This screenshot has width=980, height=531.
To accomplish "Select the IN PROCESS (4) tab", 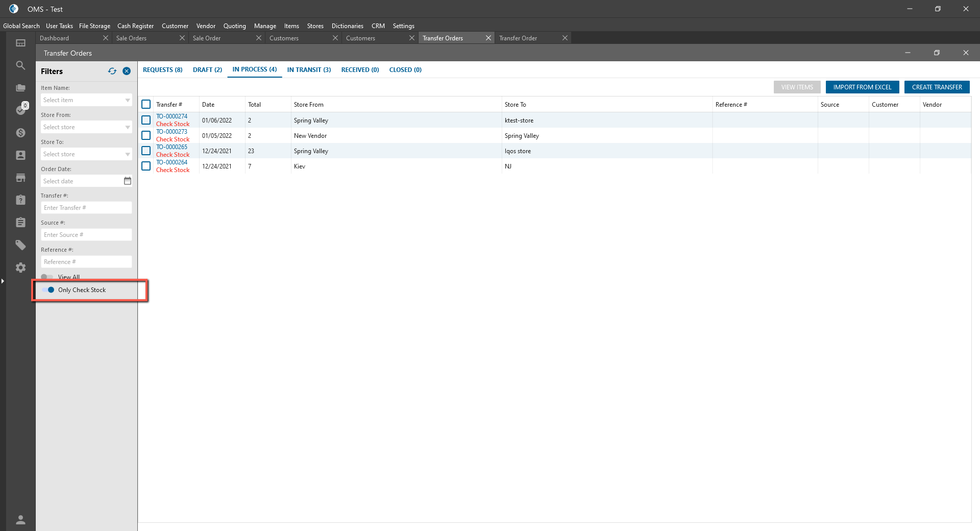I will point(255,69).
